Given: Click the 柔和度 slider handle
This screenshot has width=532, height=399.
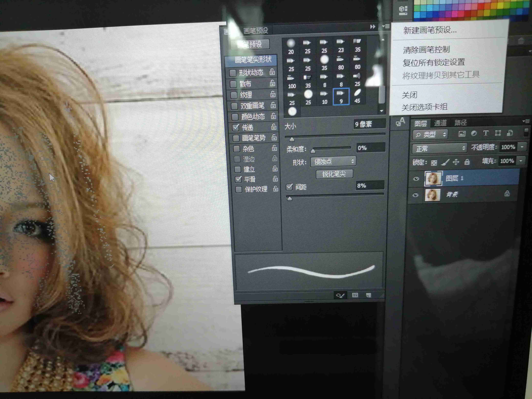Looking at the screenshot, I should pyautogui.click(x=313, y=151).
